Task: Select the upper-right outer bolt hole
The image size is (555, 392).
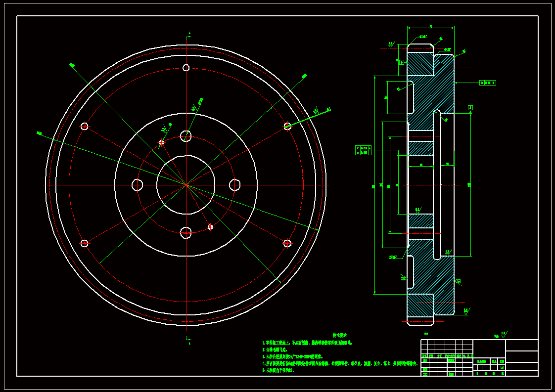Action: click(287, 126)
